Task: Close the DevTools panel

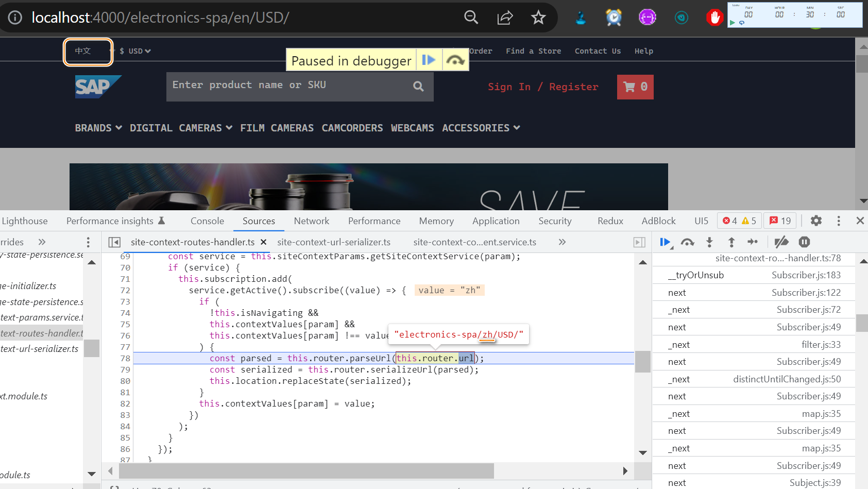Action: (x=860, y=221)
